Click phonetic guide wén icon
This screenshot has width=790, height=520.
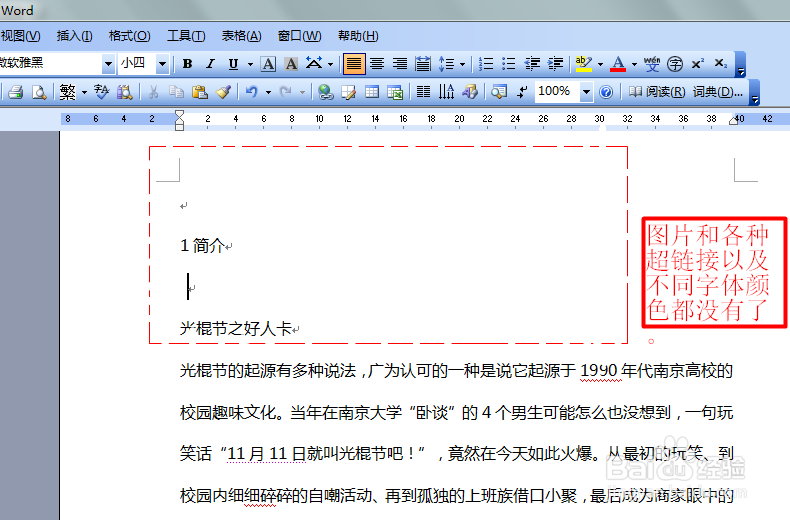click(x=651, y=64)
